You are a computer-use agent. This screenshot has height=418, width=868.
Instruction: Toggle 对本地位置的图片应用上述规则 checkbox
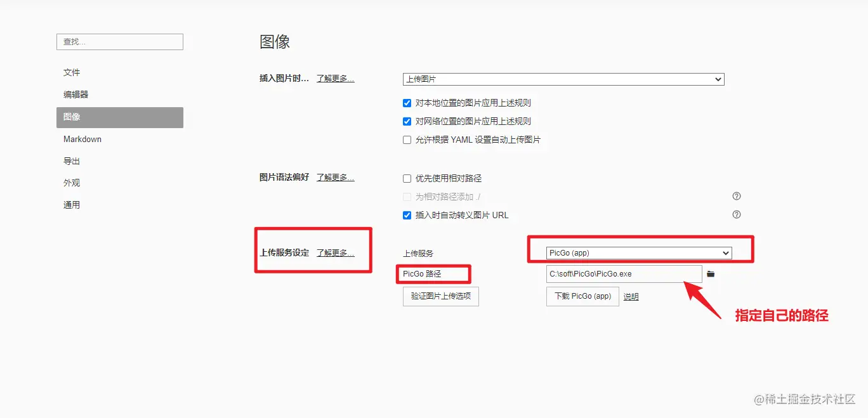[x=407, y=103]
